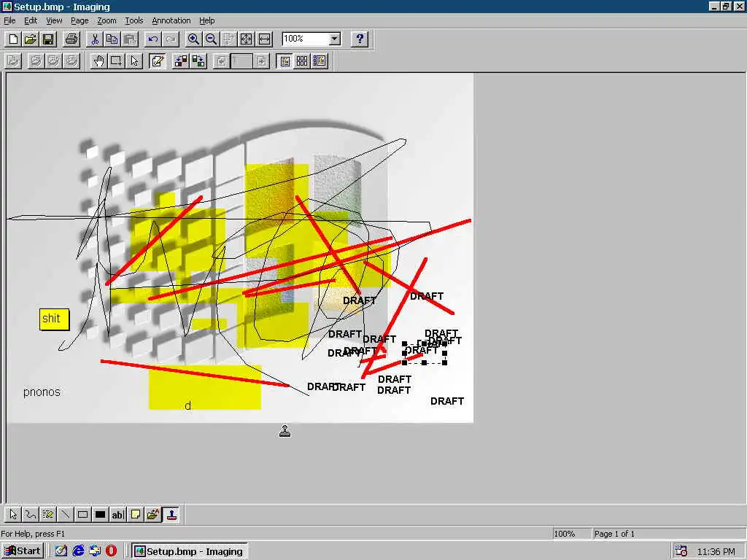Switch to One Page view
747x560 pixels.
285,61
